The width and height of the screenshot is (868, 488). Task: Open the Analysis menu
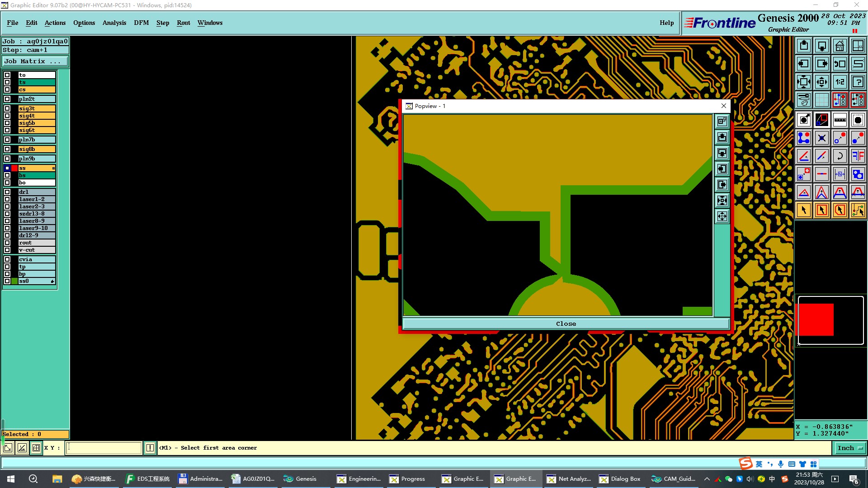114,23
